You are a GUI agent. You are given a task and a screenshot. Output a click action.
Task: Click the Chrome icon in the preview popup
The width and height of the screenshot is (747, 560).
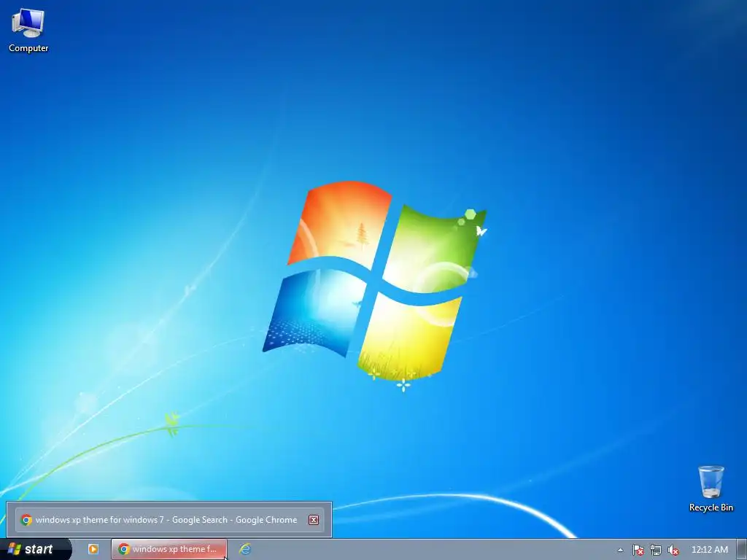(x=26, y=520)
